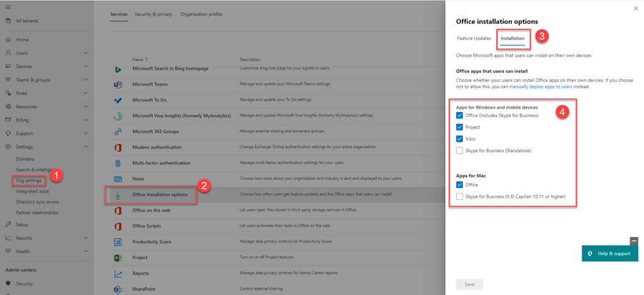The image size is (644, 295).
Task: Uncheck the Visio checkbox
Action: point(459,139)
